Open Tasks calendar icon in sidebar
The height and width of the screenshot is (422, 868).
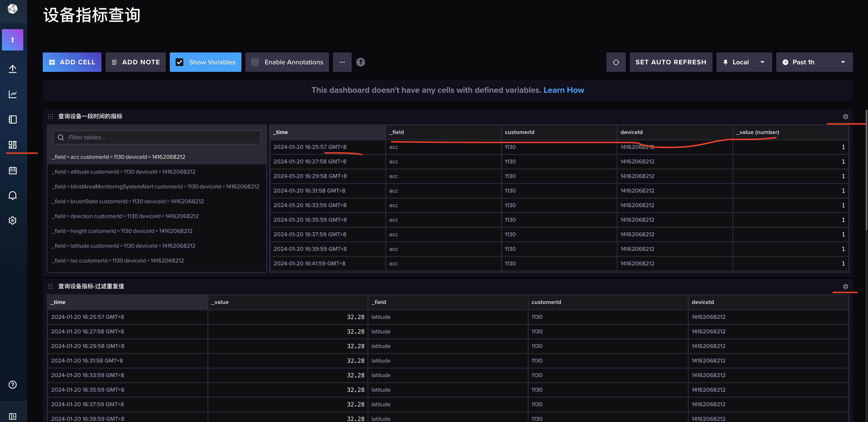[x=12, y=170]
